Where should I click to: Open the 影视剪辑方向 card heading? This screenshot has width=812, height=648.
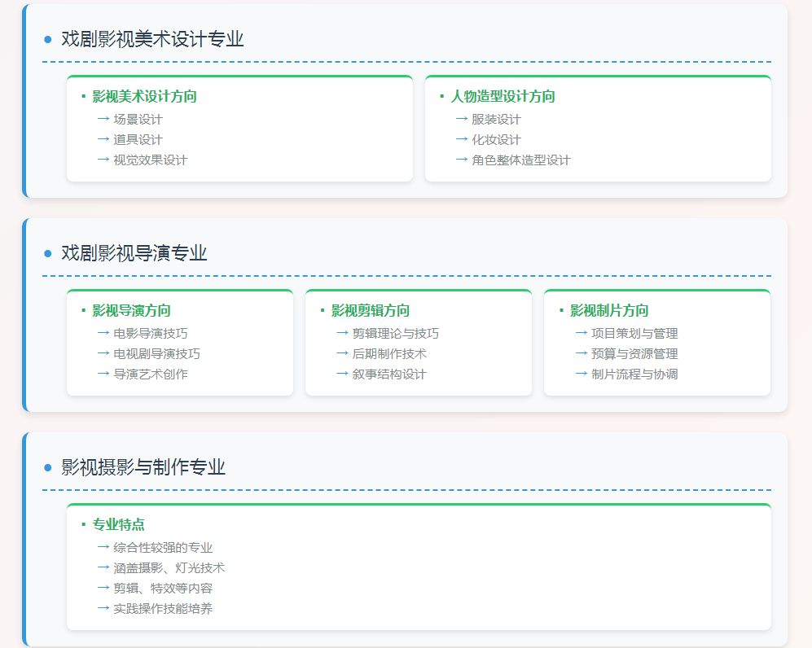(370, 310)
